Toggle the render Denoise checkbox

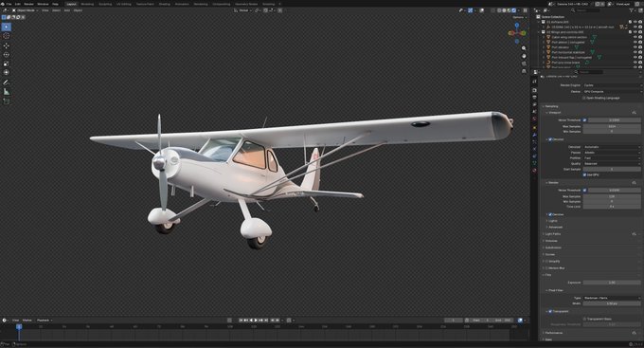[x=550, y=214]
